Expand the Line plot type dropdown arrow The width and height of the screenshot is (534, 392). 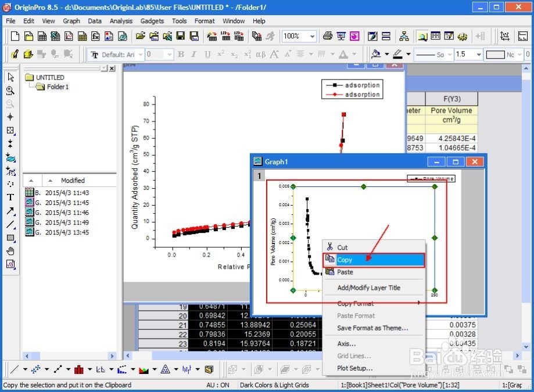coord(25,369)
